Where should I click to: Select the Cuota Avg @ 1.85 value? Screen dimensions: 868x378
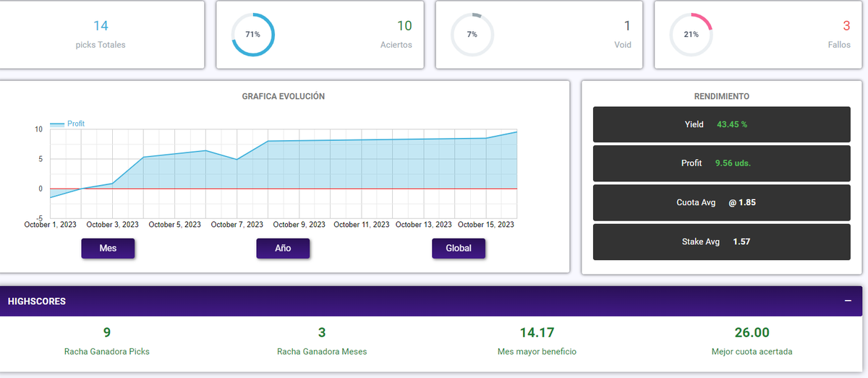point(742,202)
